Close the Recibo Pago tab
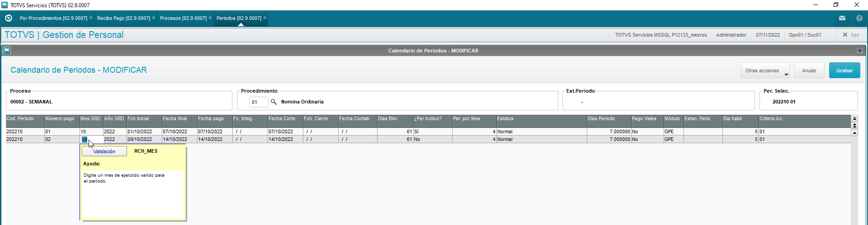This screenshot has width=868, height=225. tap(154, 18)
